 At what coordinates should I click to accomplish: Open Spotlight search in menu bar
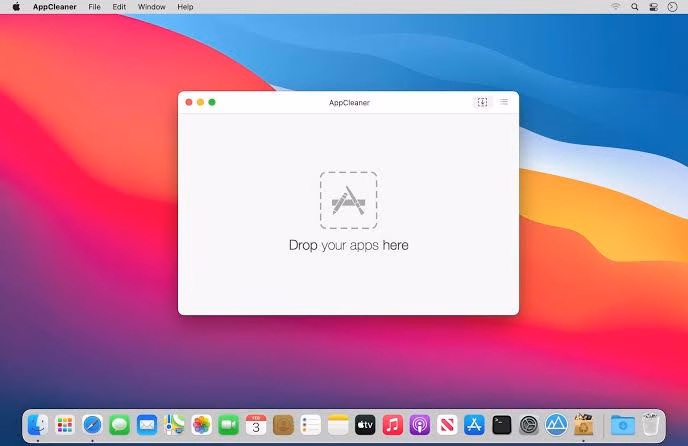[x=635, y=7]
